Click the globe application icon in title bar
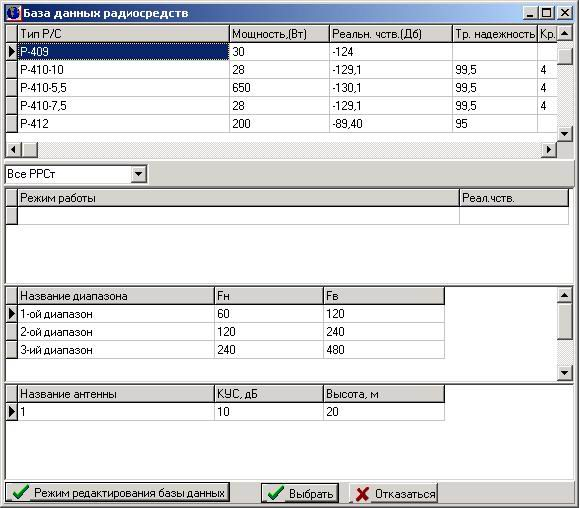Screen dimensions: 580x508 click(x=13, y=13)
